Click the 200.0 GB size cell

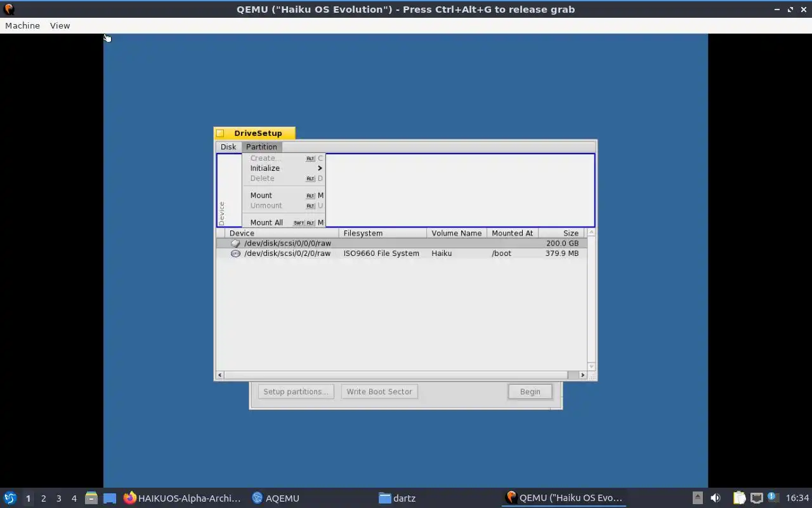pyautogui.click(x=562, y=243)
